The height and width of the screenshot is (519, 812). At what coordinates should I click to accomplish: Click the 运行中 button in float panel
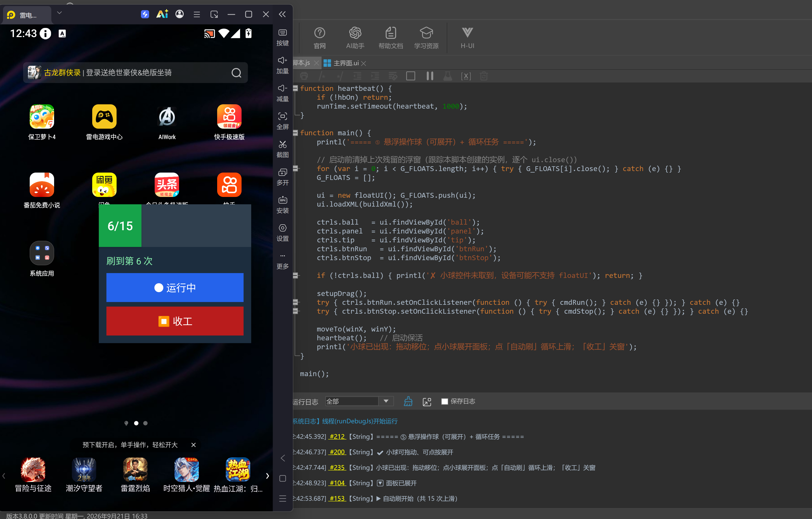[x=175, y=288]
